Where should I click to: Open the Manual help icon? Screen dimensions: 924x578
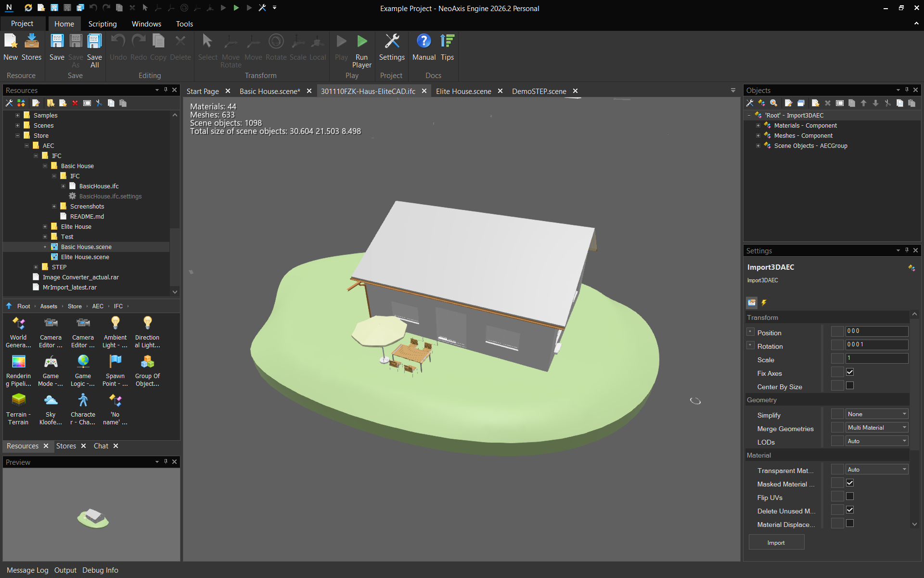pos(423,41)
